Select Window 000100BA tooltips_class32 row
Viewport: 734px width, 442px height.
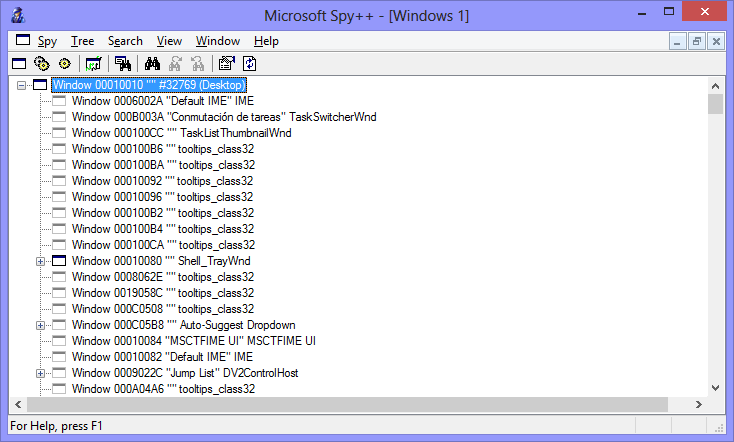tap(163, 165)
